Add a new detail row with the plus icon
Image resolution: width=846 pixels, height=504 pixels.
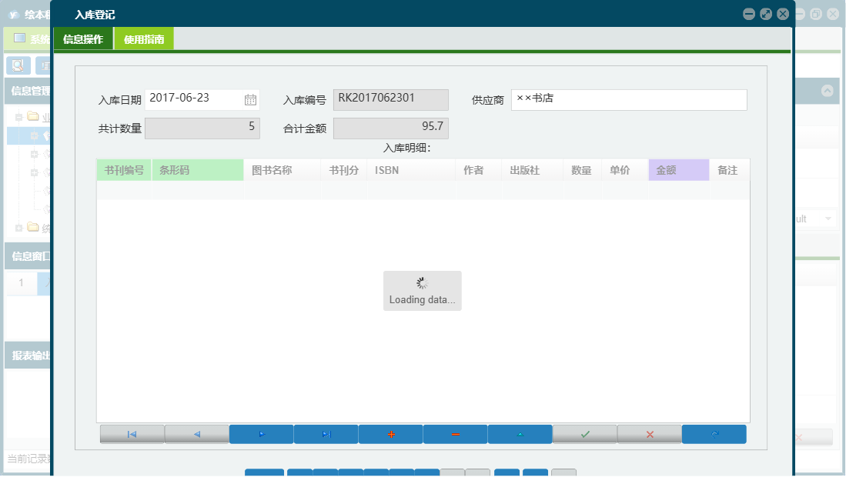(390, 434)
